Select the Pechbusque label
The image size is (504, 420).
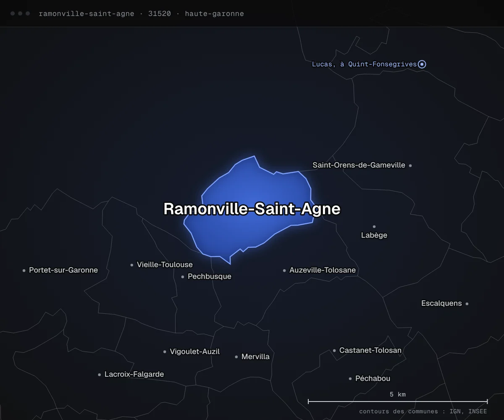tap(210, 276)
